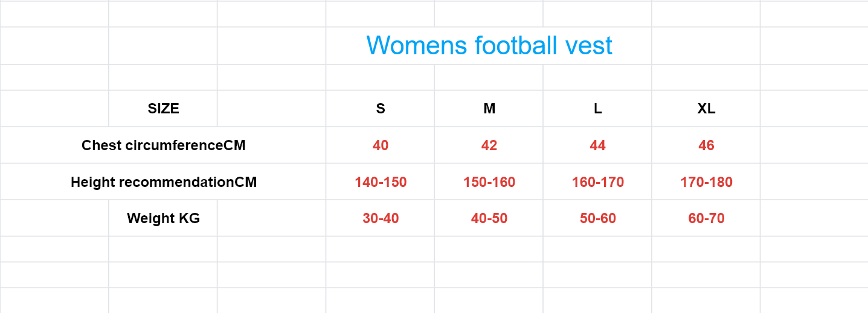Click chest value 40 cell
The height and width of the screenshot is (313, 868).
point(380,145)
